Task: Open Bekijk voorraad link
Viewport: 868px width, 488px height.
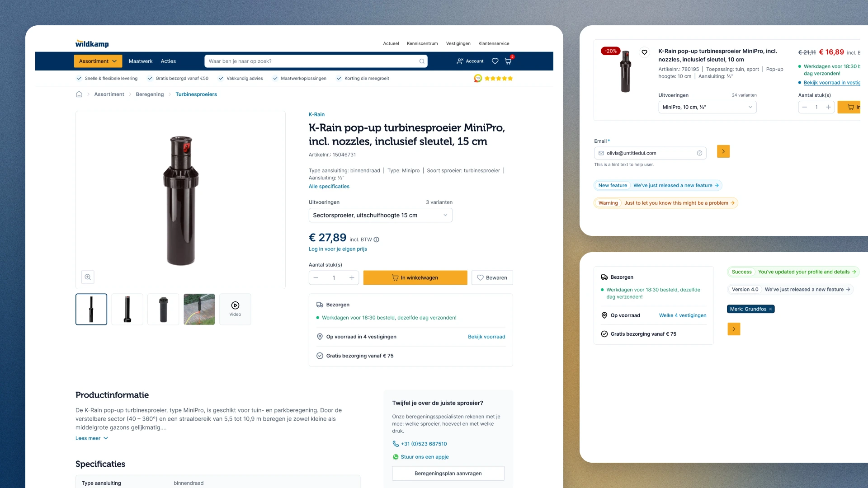Action: pos(486,337)
